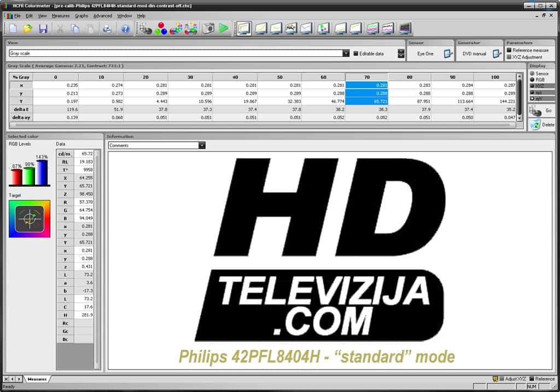Click the blue 143% RGB level bar
Image resolution: width=560 pixels, height=392 pixels.
point(42,172)
